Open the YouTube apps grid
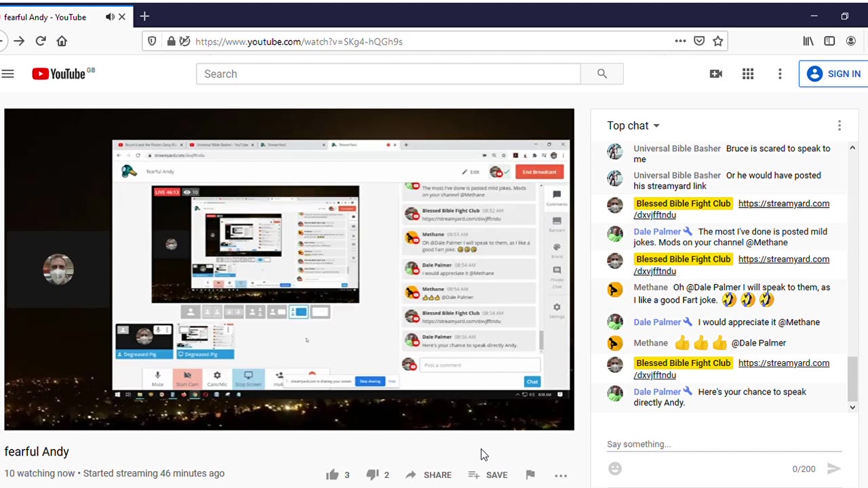 (x=748, y=74)
